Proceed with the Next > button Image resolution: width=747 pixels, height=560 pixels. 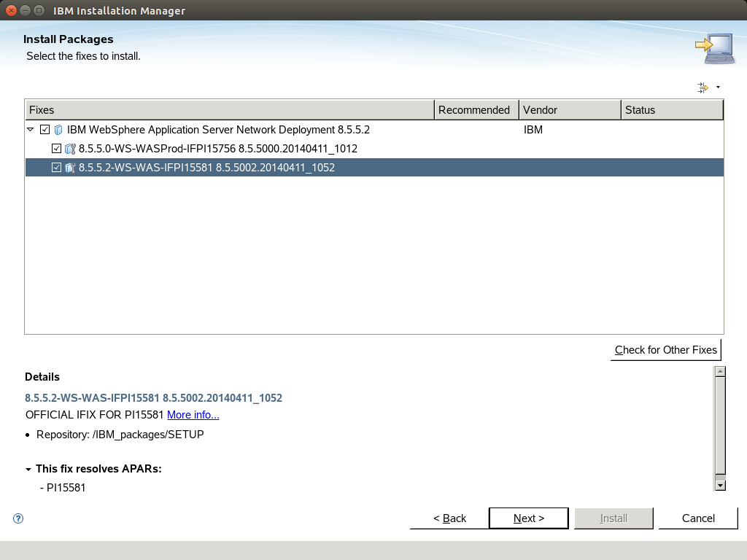[x=529, y=518]
